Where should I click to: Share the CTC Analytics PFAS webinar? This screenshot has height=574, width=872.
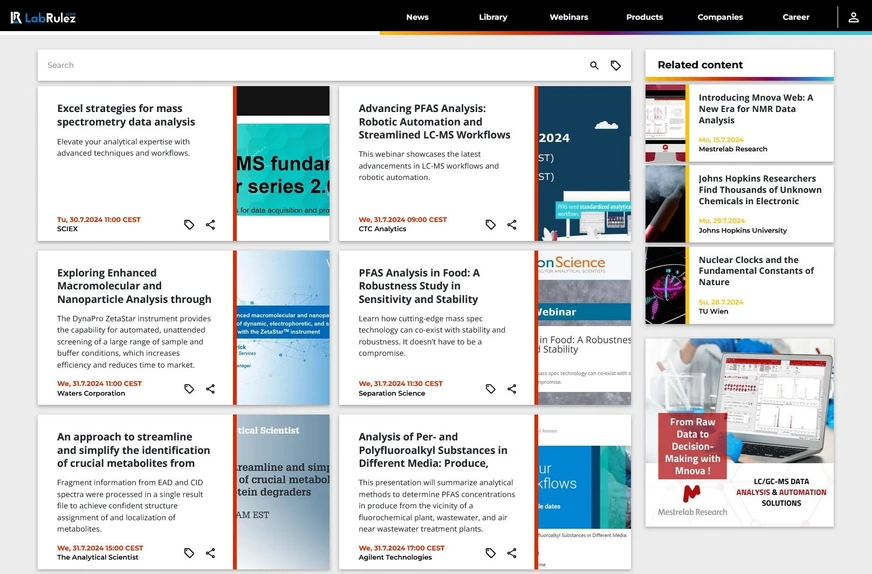[x=512, y=225]
